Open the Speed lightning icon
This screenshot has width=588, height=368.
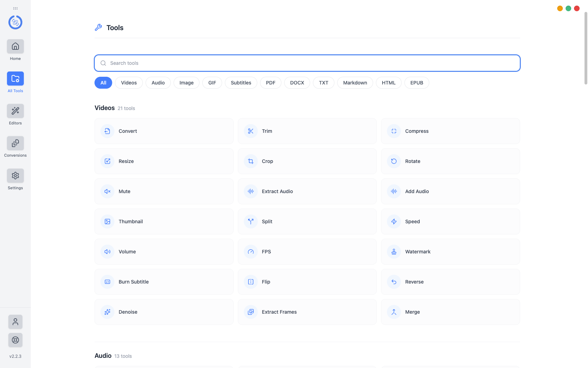pos(394,222)
